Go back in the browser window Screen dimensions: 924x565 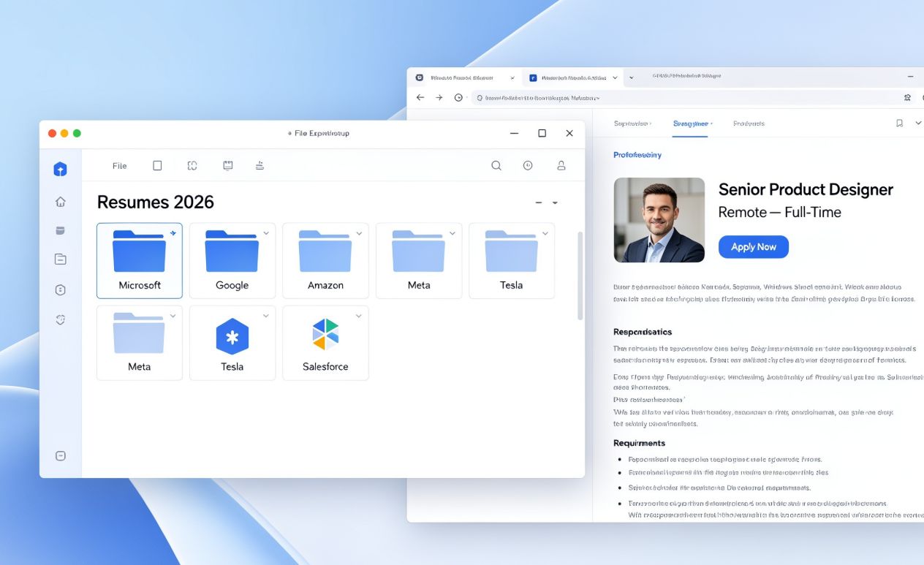tap(420, 97)
